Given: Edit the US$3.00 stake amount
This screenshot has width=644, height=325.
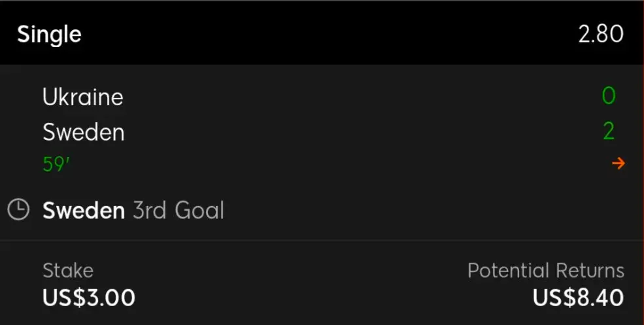Looking at the screenshot, I should [89, 298].
